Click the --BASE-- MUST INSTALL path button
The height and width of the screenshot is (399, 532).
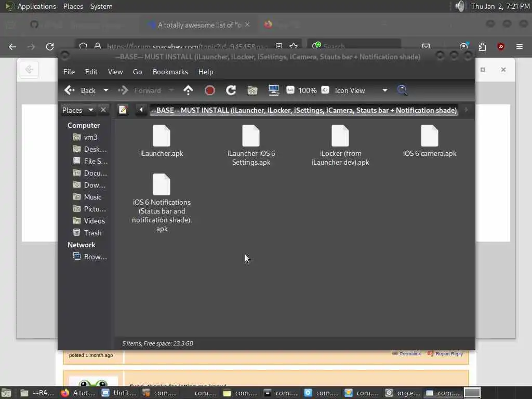(x=304, y=110)
